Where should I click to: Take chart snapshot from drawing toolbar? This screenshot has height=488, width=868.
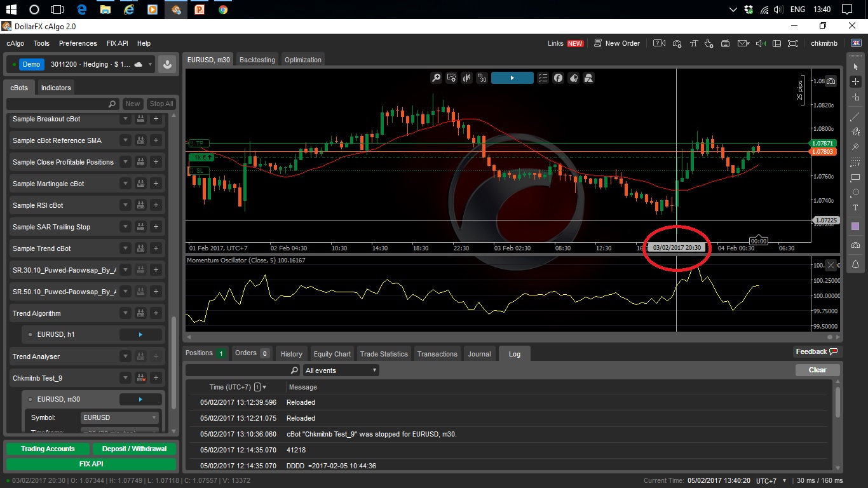tap(855, 245)
